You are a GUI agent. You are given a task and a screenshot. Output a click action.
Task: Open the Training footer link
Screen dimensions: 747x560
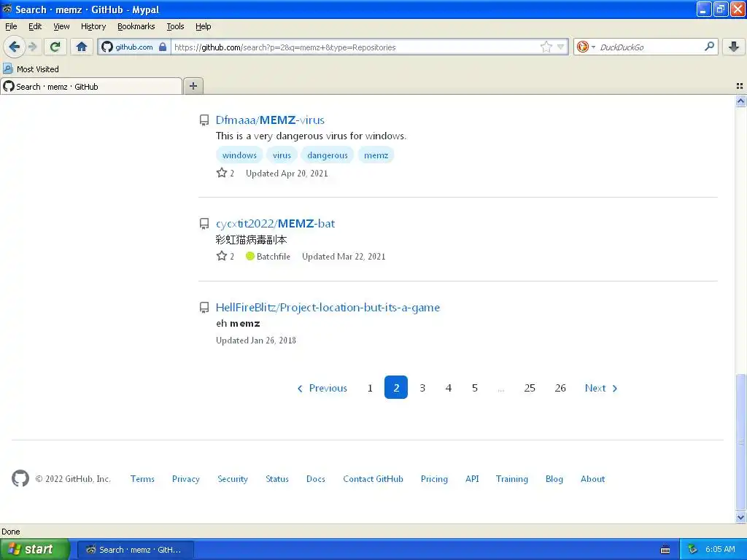pyautogui.click(x=511, y=479)
